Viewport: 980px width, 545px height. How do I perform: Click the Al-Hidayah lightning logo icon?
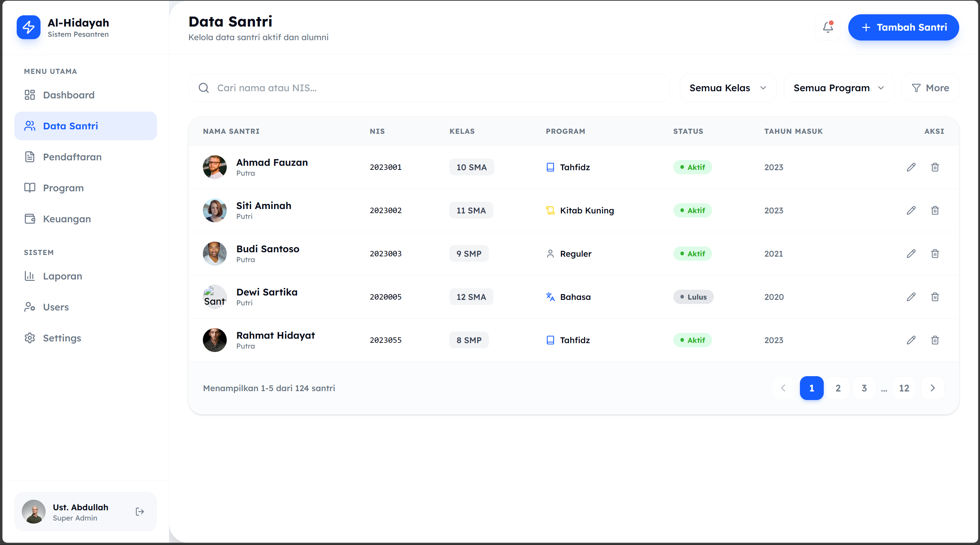coord(29,27)
